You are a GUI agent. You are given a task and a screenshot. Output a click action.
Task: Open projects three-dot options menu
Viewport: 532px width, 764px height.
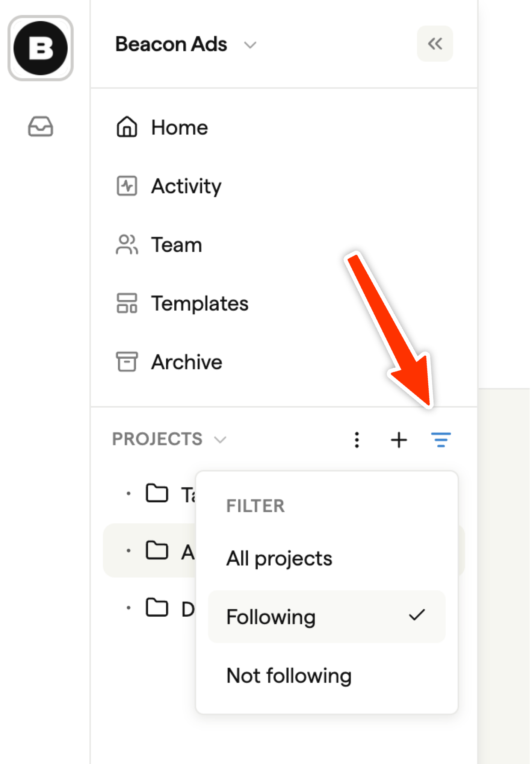tap(357, 440)
